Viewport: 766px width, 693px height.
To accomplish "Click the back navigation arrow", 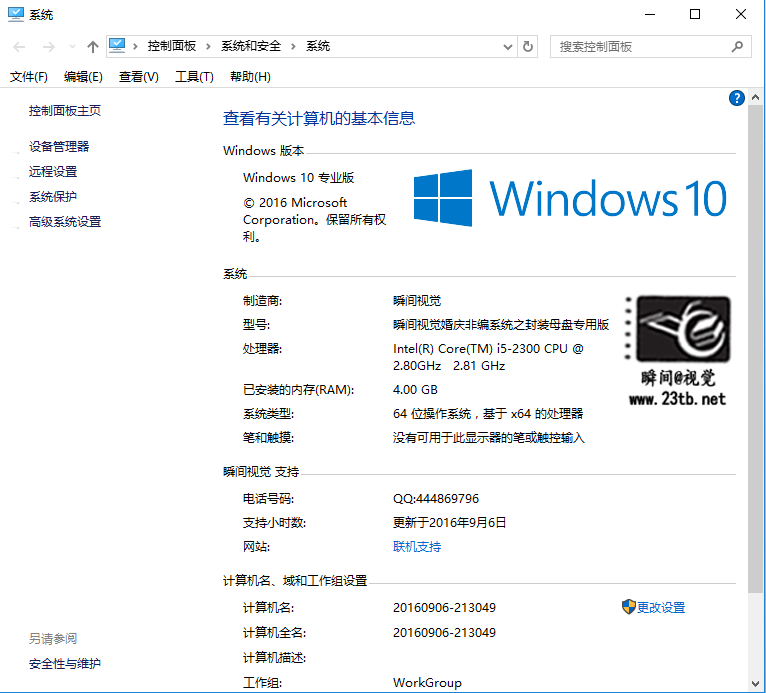I will 19,47.
